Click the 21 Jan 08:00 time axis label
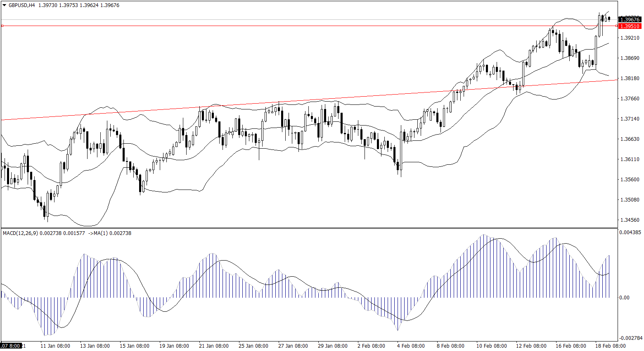The height and width of the screenshot is (351, 644). 213,346
